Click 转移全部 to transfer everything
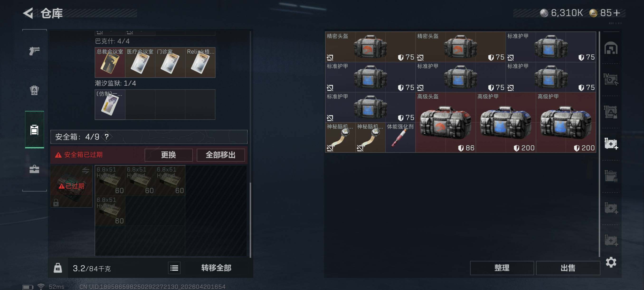Viewport: 644px width, 290px height. (x=216, y=268)
